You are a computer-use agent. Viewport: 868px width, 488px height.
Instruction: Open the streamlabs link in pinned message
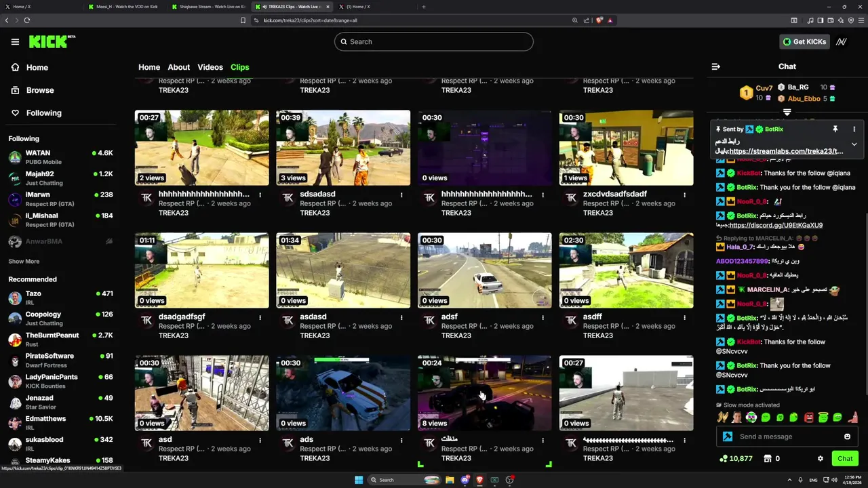pos(786,151)
